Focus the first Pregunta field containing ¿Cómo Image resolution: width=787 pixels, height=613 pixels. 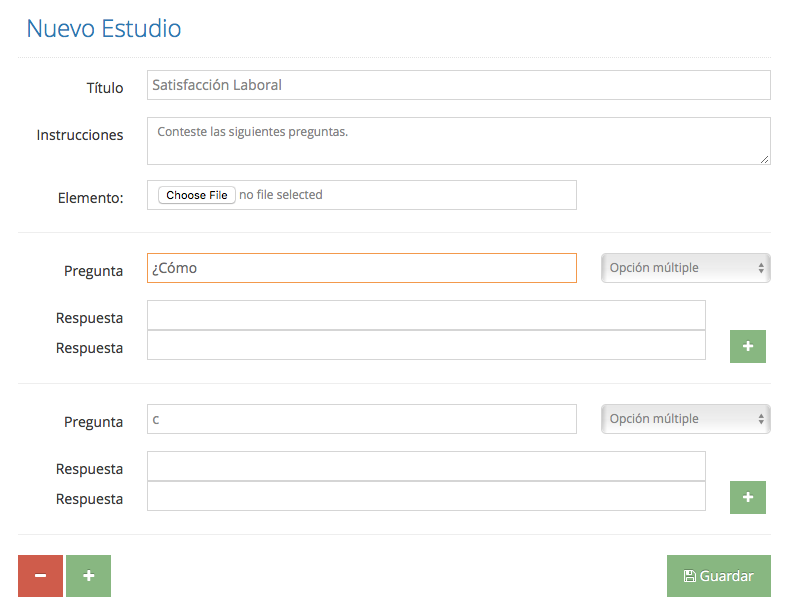click(x=362, y=268)
